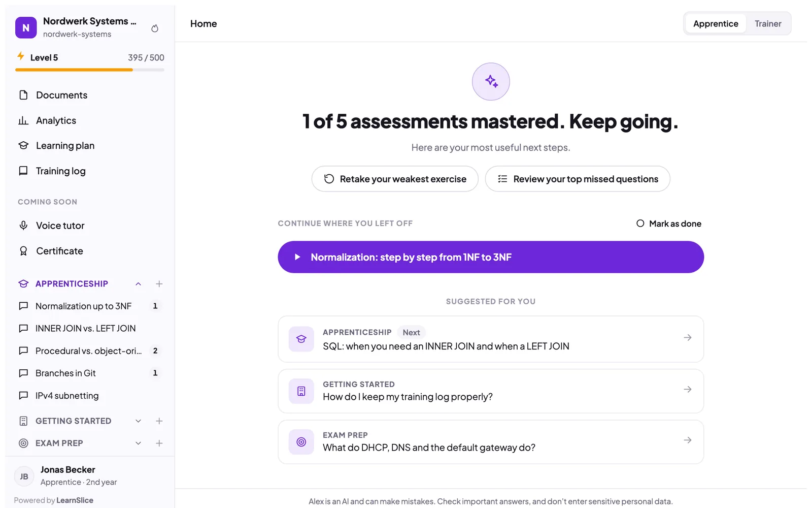This screenshot has width=812, height=508.
Task: Open SQL INNER JOIN suggestion card
Action: (x=491, y=339)
